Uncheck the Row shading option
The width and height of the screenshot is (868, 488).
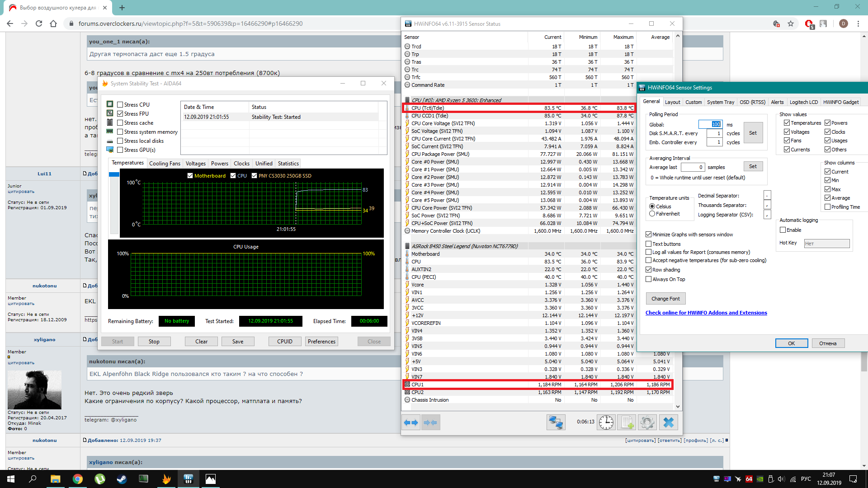point(649,270)
